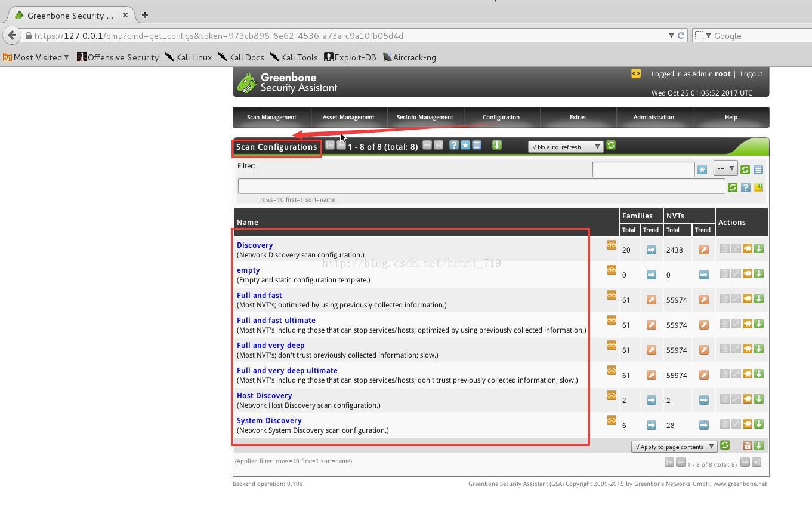This screenshot has height=514, width=812.
Task: Open powerfilter help question icon
Action: click(x=745, y=187)
